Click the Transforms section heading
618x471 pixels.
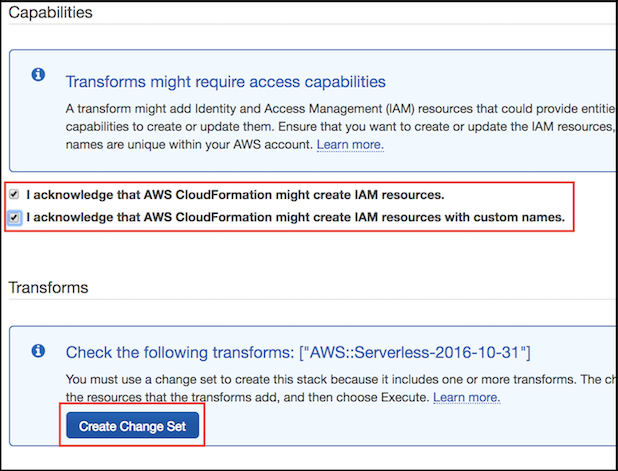(48, 287)
